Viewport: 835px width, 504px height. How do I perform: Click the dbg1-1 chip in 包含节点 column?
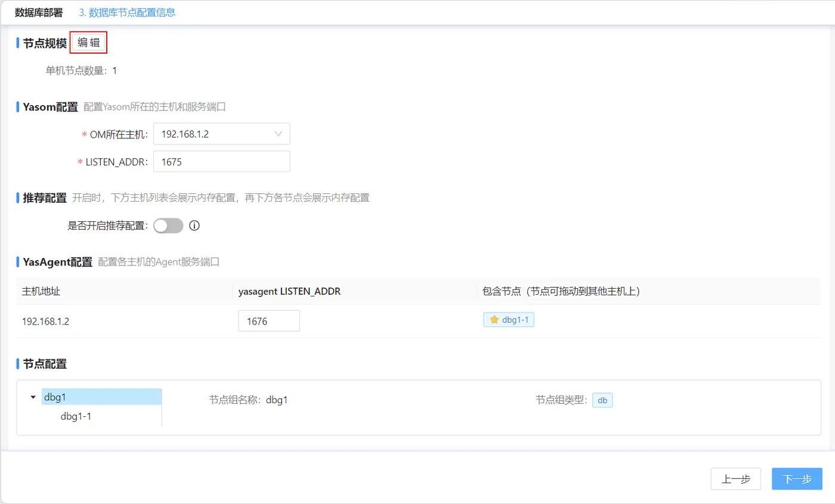pyautogui.click(x=510, y=320)
